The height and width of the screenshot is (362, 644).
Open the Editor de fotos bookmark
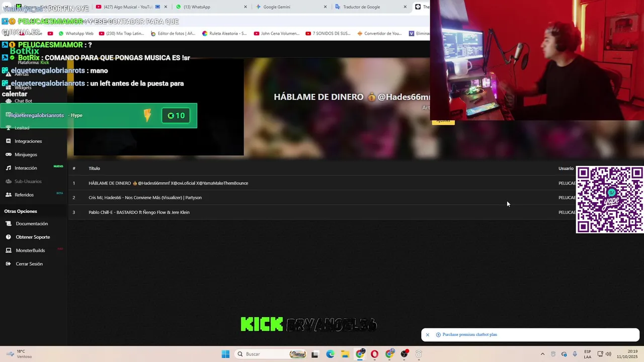point(173,34)
